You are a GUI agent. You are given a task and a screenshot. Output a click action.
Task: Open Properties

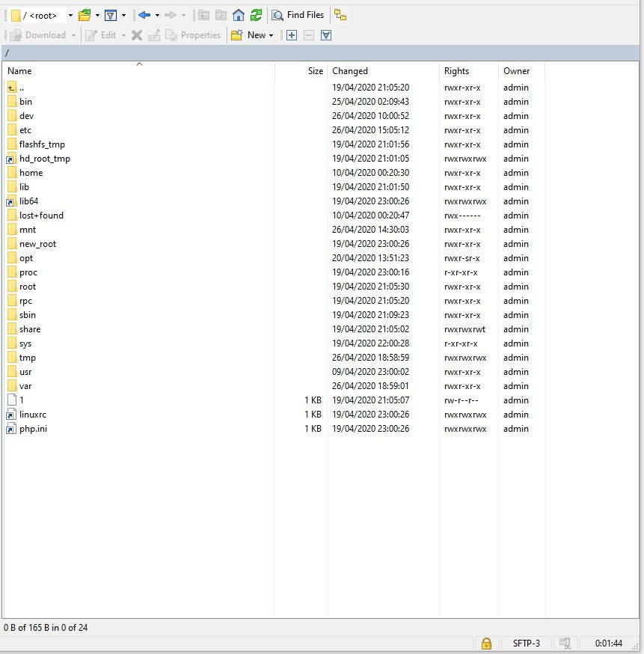(x=193, y=35)
